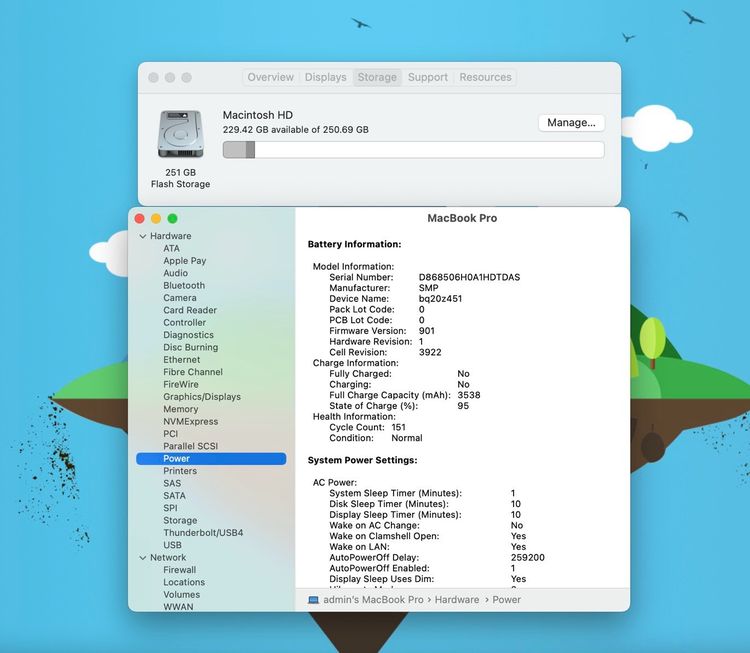
Task: Open the Support tab
Action: [428, 77]
